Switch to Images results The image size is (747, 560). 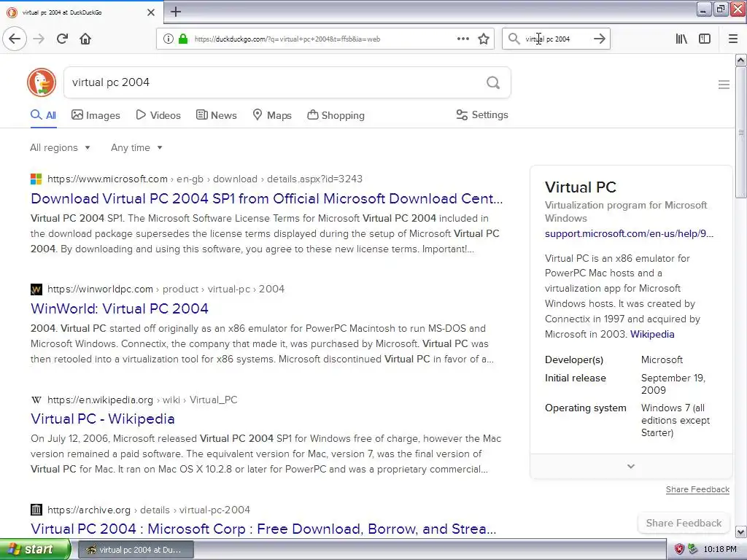[96, 115]
